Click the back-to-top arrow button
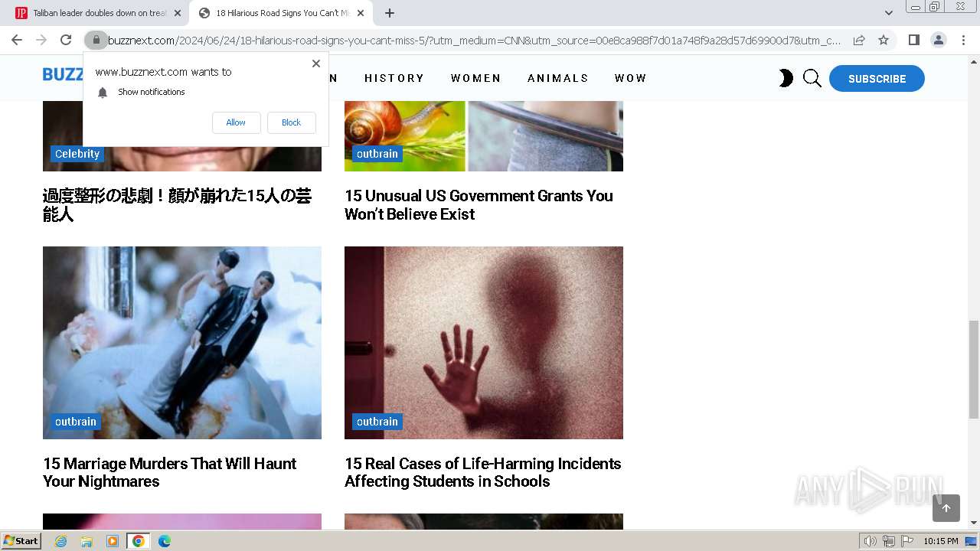The height and width of the screenshot is (551, 980). (946, 508)
